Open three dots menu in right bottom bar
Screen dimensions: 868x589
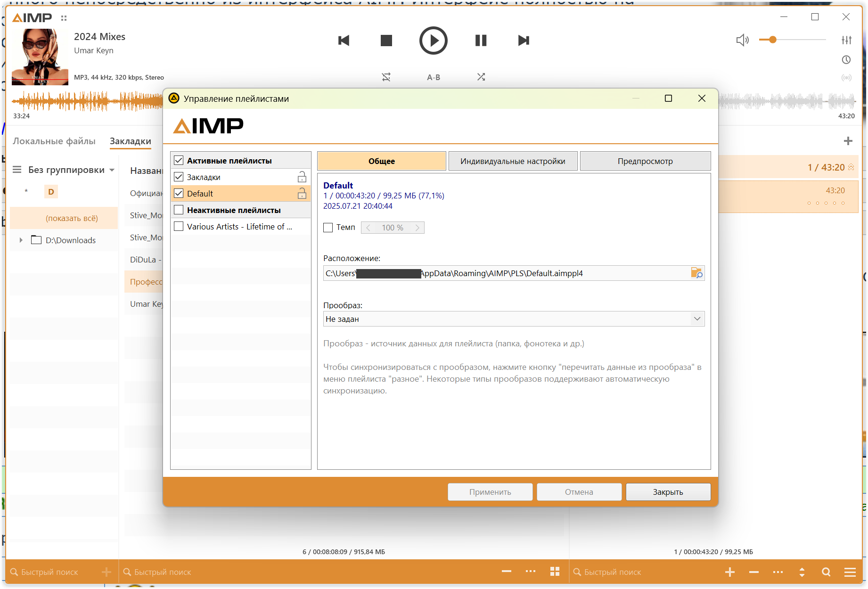tap(778, 572)
